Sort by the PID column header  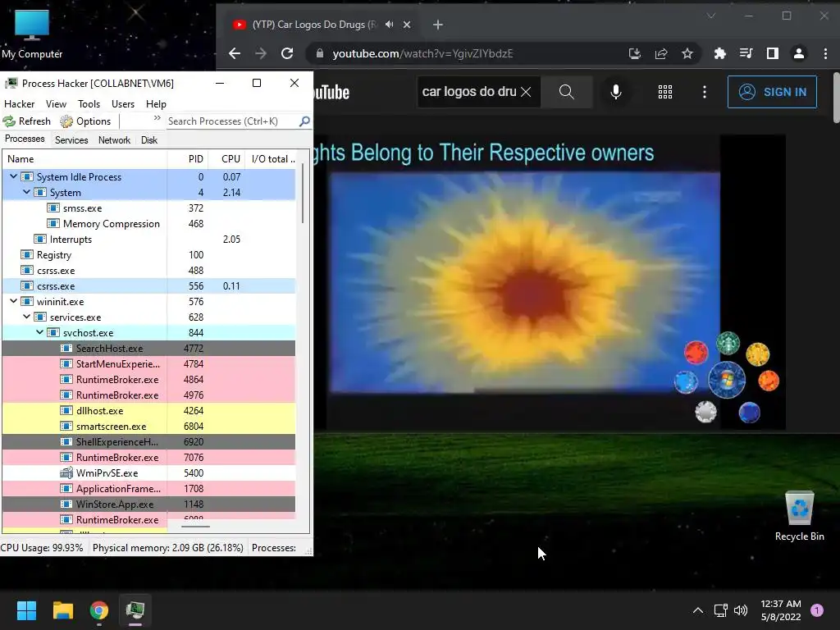pos(188,159)
